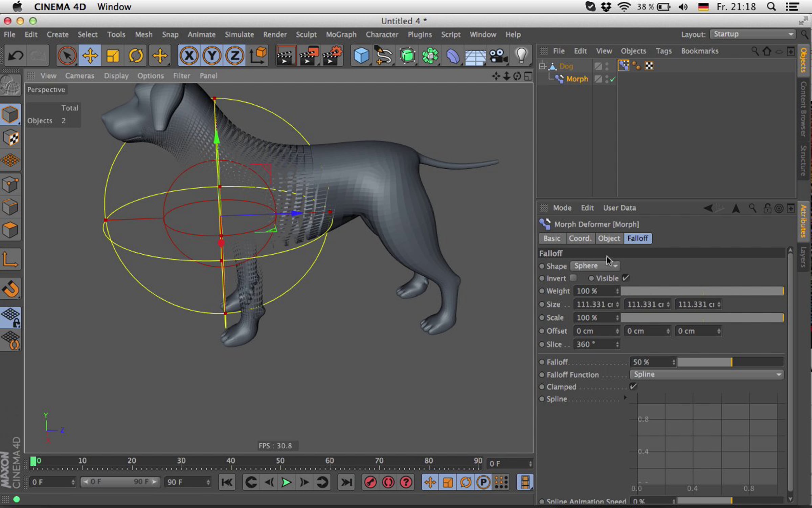Toggle Autokeying
812x508 pixels.
point(388,482)
